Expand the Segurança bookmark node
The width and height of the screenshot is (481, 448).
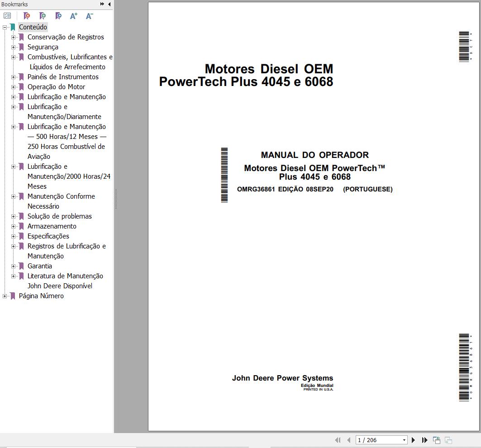(x=13, y=47)
